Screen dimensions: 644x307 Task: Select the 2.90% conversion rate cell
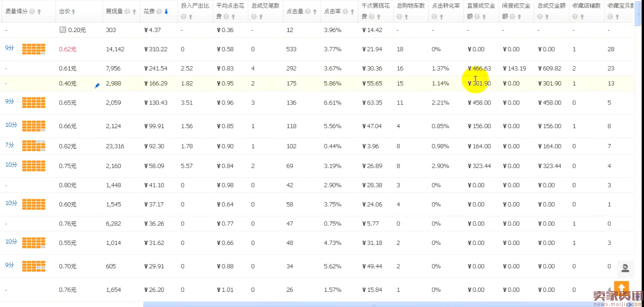pos(440,166)
